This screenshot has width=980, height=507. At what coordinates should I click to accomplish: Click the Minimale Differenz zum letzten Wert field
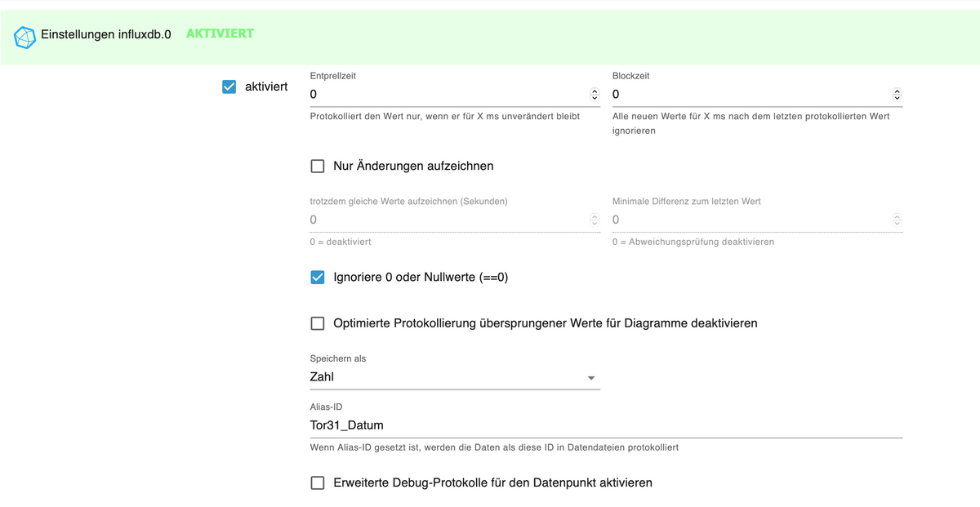point(747,220)
